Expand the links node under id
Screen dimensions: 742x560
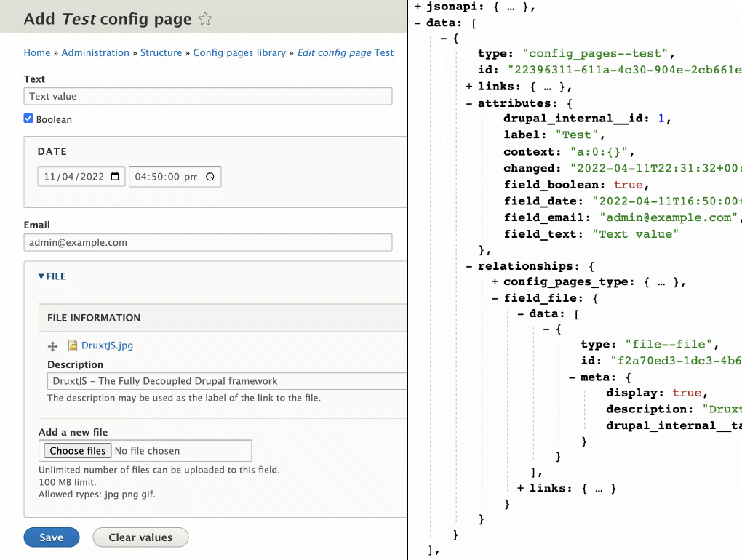coord(469,86)
